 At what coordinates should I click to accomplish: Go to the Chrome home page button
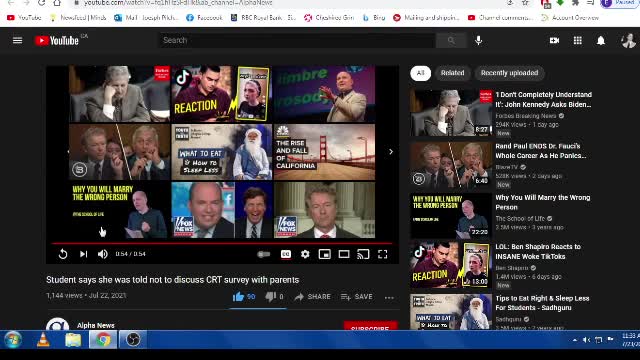coord(57,3)
